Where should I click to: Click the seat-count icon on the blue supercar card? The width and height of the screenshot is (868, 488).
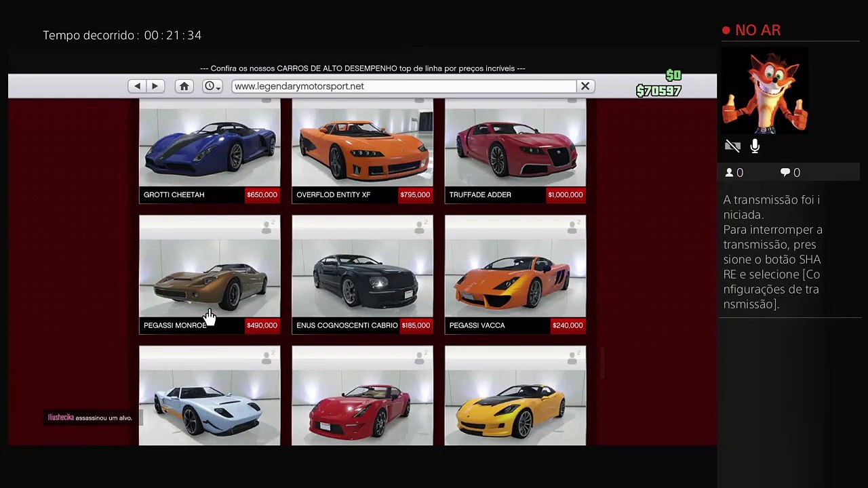coord(269,358)
